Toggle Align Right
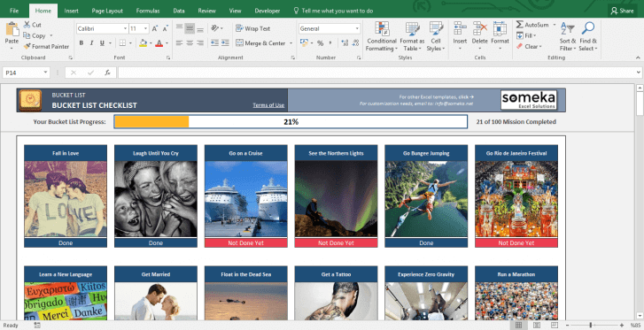This screenshot has width=644, height=330. coord(200,42)
